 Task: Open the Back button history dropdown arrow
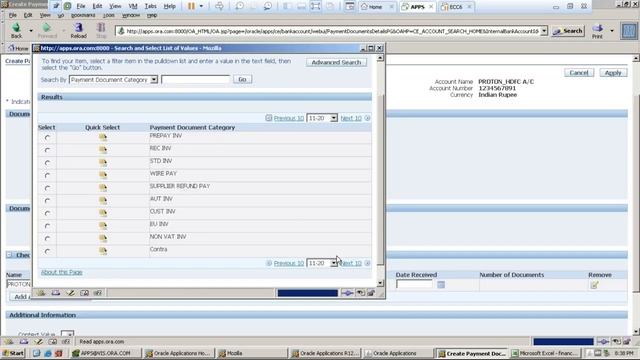31,31
